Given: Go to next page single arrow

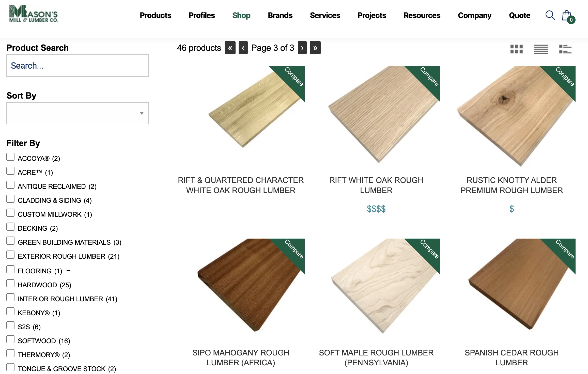Looking at the screenshot, I should [302, 48].
